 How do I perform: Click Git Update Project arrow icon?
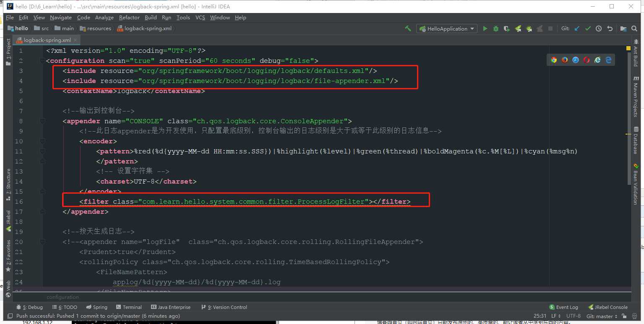tap(577, 29)
